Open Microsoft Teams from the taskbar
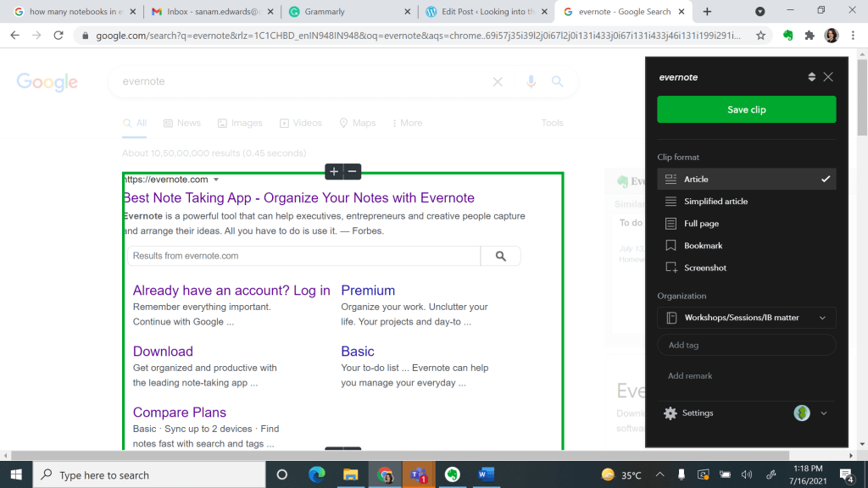This screenshot has width=868, height=488. pos(418,474)
